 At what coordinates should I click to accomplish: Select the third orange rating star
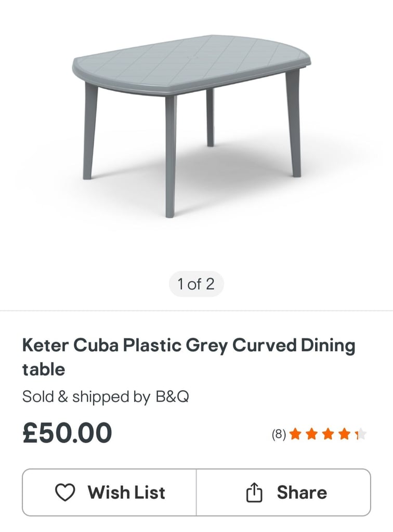328,434
